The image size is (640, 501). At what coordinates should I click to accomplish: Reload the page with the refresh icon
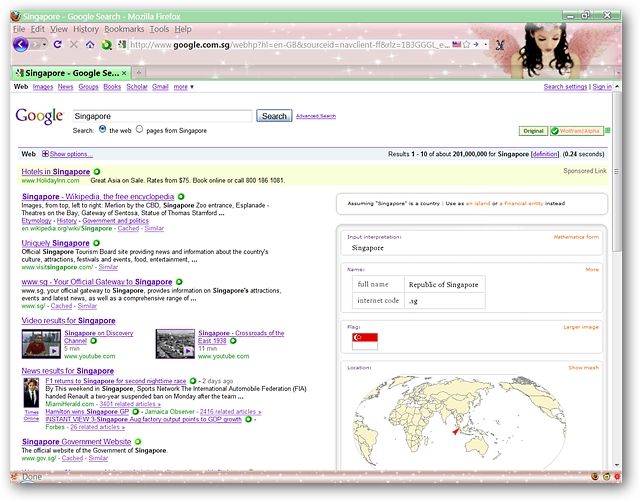58,44
